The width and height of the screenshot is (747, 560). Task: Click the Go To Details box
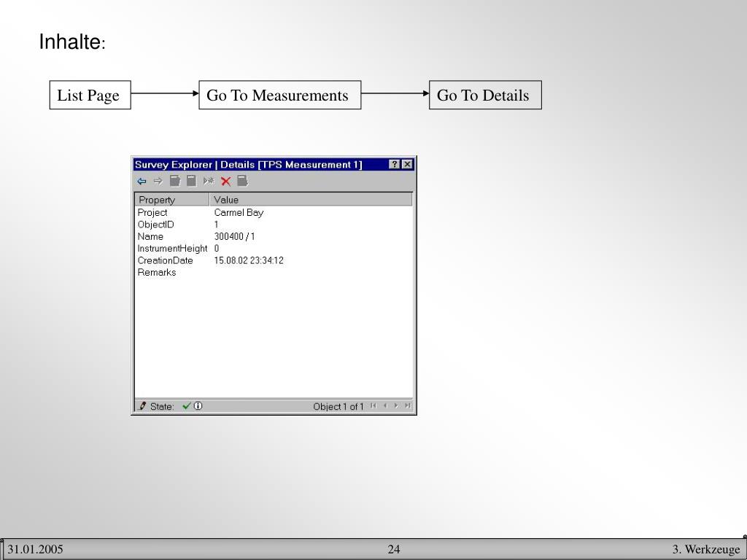pos(485,95)
